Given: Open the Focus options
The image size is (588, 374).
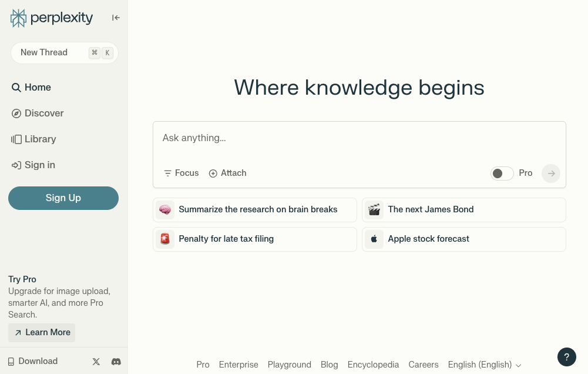Looking at the screenshot, I should pyautogui.click(x=182, y=173).
